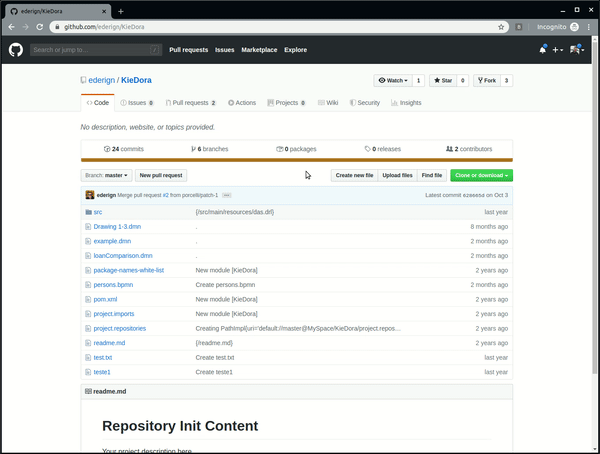
Task: Select the Code tab
Action: [98, 103]
